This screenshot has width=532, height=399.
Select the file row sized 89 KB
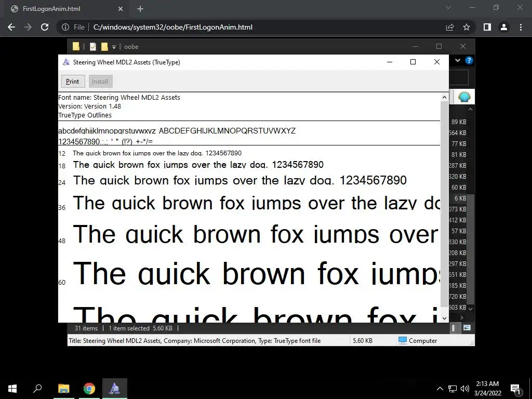pyautogui.click(x=458, y=122)
